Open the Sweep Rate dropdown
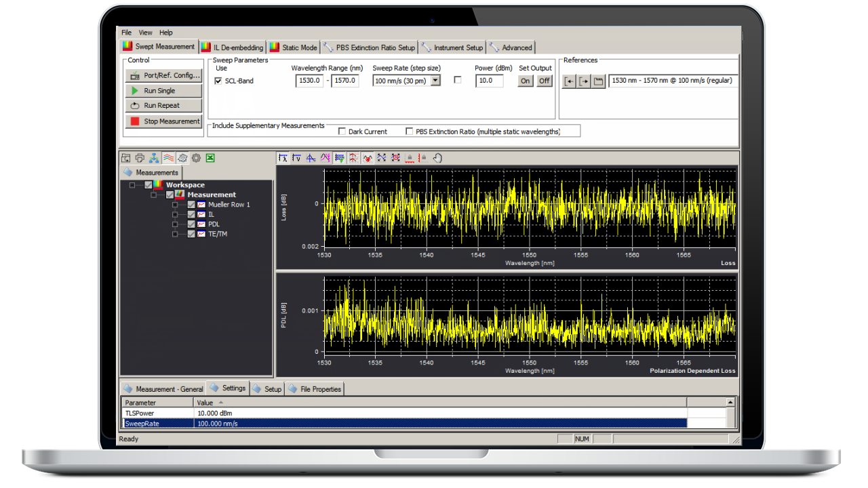 pos(435,81)
